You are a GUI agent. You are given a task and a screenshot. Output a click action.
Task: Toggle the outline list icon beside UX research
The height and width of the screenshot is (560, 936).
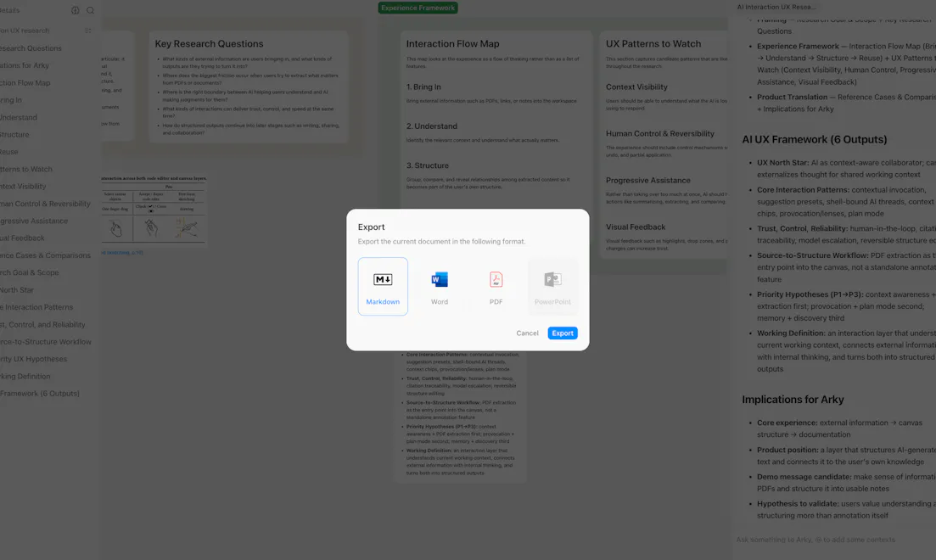tap(87, 31)
